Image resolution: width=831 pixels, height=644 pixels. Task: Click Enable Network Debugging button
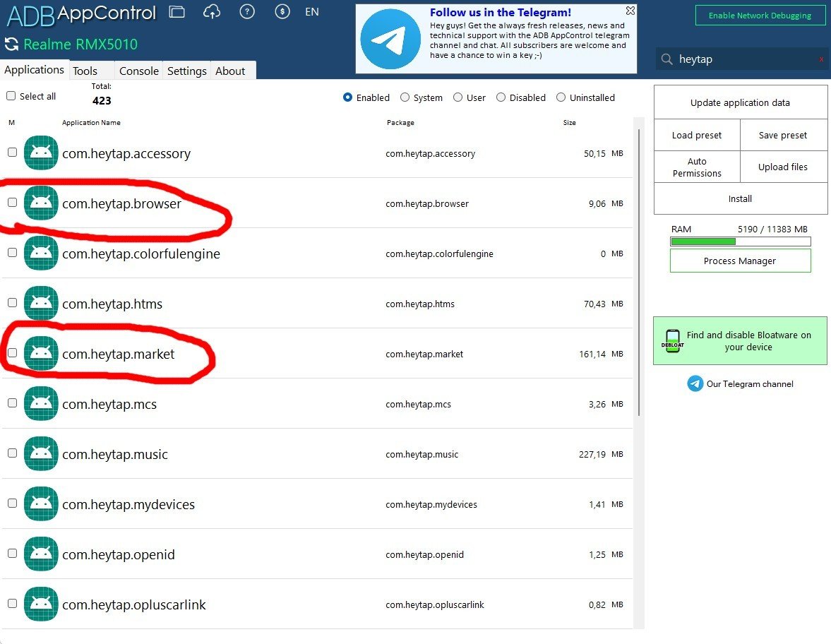click(760, 16)
